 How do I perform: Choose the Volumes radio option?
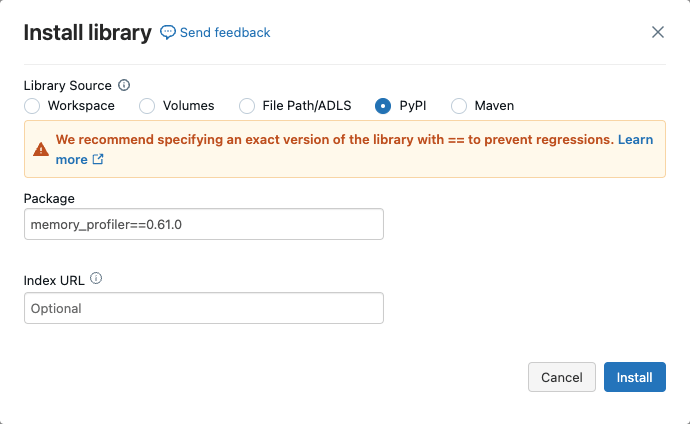tap(147, 106)
